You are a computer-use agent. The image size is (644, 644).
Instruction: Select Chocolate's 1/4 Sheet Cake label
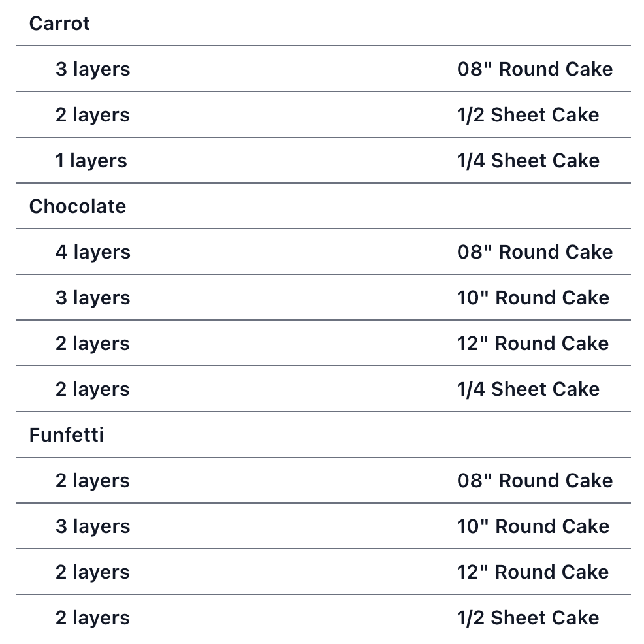(528, 389)
